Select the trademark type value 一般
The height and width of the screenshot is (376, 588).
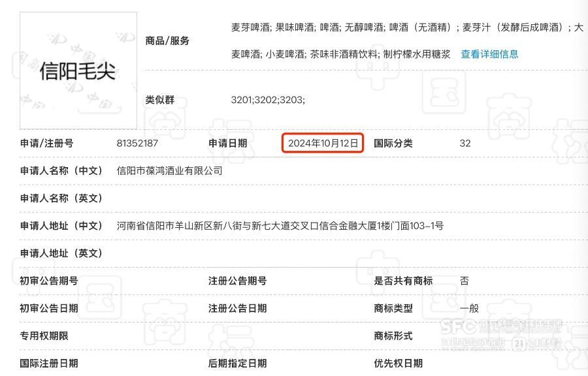[x=469, y=309]
